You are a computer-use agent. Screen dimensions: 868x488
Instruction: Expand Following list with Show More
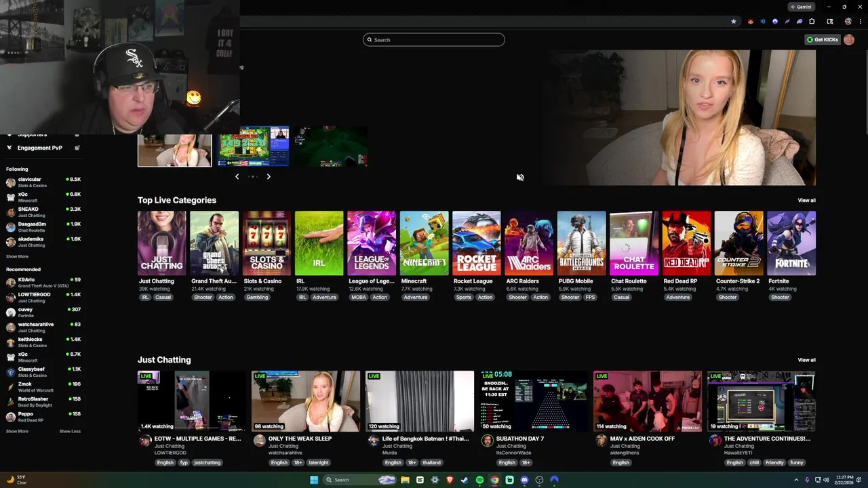(17, 257)
